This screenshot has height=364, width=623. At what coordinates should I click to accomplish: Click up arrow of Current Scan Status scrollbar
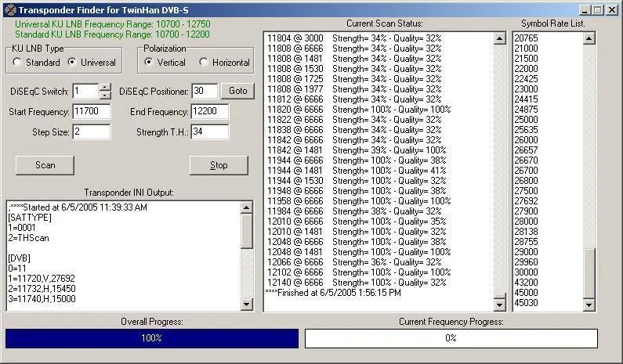[499, 38]
